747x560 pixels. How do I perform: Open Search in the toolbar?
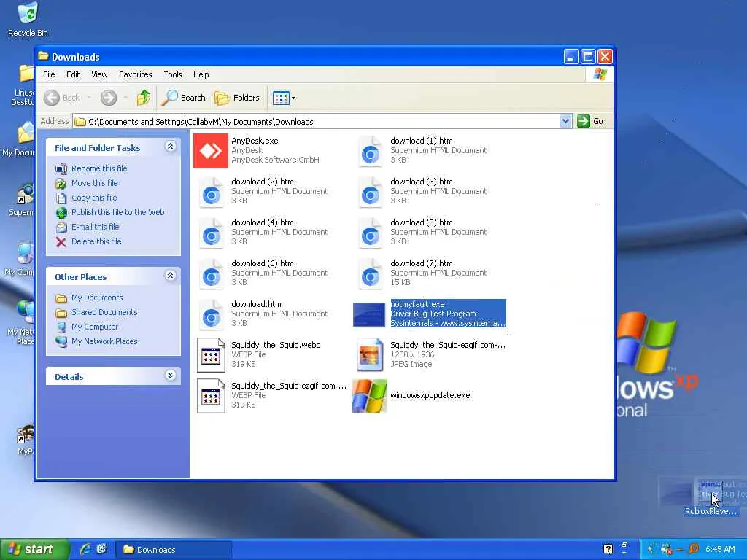(183, 98)
